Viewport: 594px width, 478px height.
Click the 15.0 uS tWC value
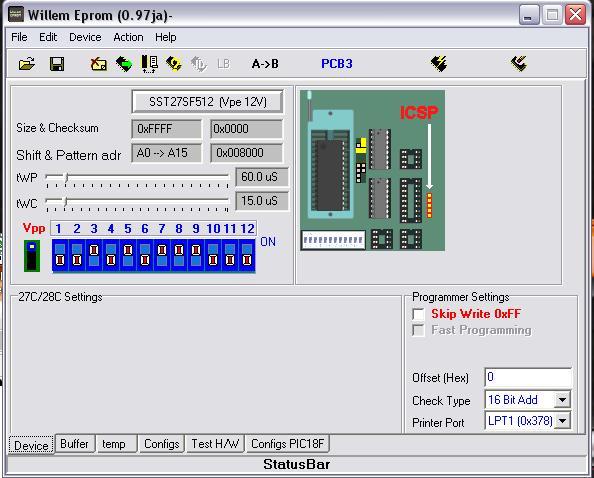261,201
